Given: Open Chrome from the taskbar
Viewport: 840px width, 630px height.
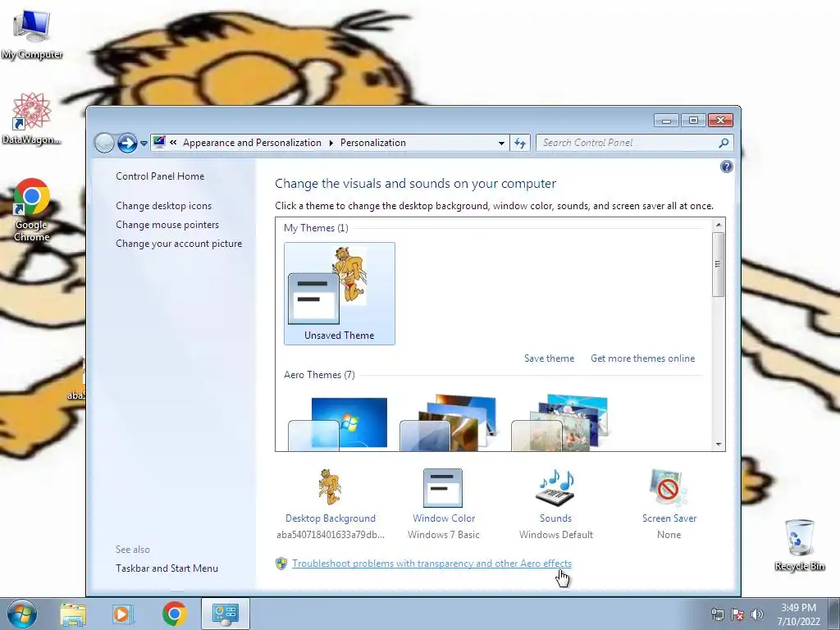Looking at the screenshot, I should pos(174,614).
